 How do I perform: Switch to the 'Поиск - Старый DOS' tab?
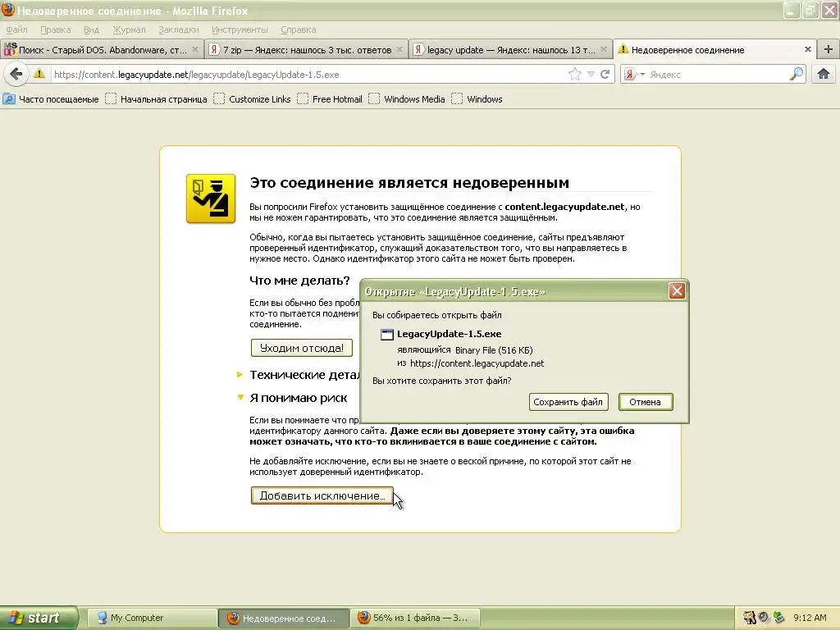pyautogui.click(x=102, y=49)
